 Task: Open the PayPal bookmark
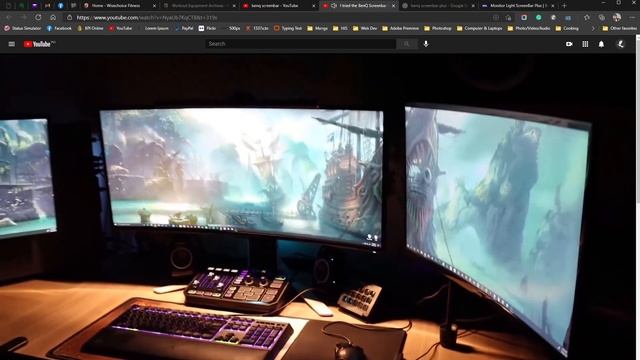184,28
